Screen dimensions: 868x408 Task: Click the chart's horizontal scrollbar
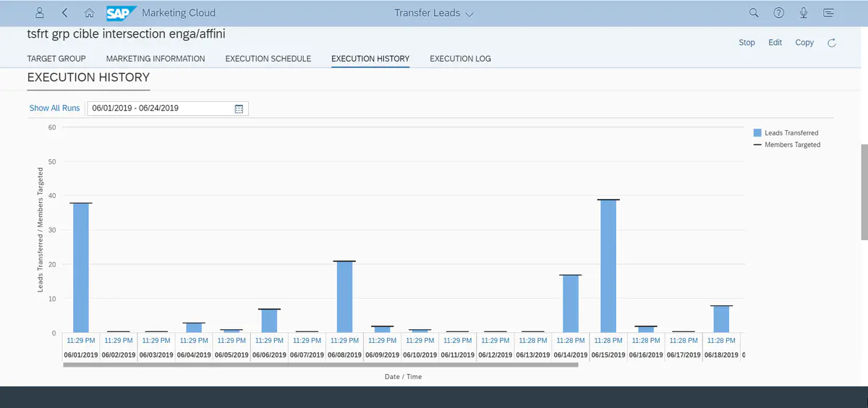pos(320,365)
